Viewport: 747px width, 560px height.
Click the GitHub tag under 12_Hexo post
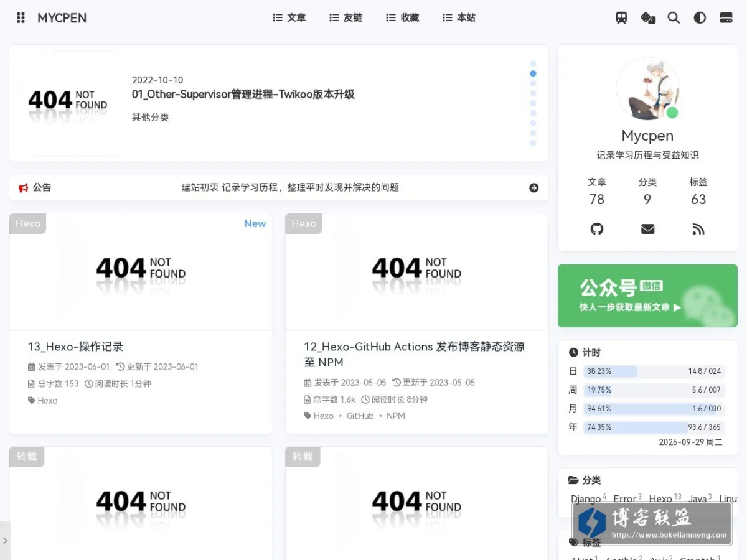pos(360,416)
